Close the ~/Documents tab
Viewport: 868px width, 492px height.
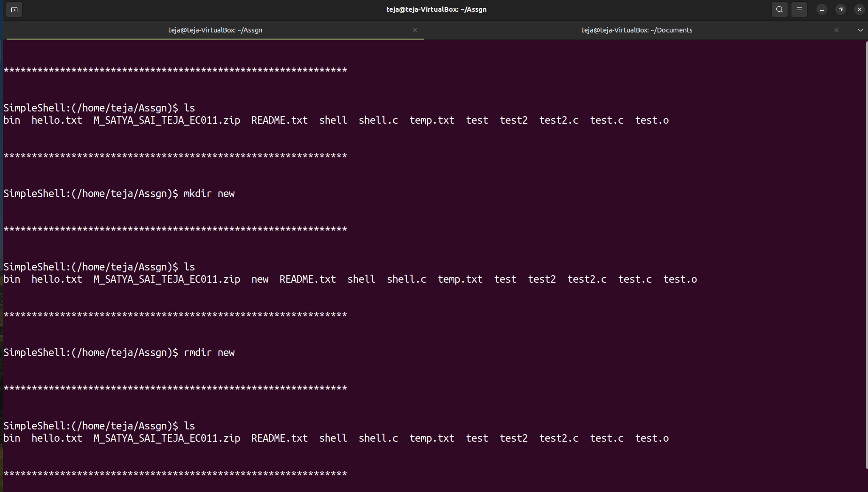(x=837, y=30)
